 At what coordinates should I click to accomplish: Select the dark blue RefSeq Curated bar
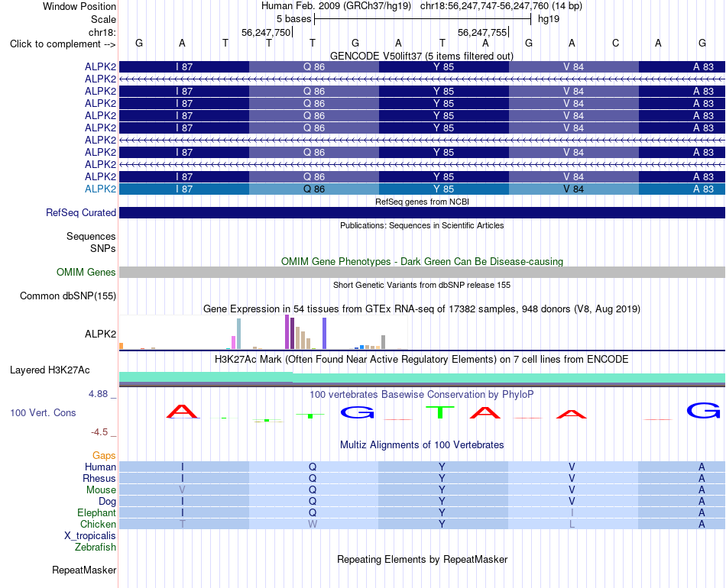(x=422, y=213)
